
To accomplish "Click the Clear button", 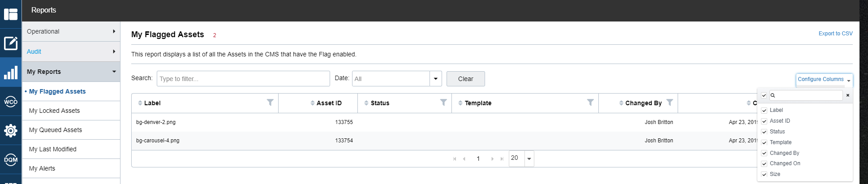I will pyautogui.click(x=465, y=79).
